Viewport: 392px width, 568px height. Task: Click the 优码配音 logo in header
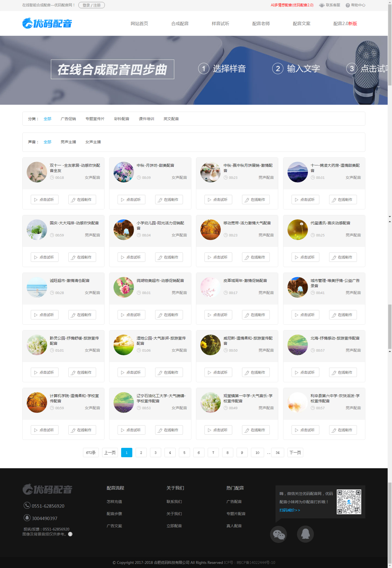[x=47, y=23]
